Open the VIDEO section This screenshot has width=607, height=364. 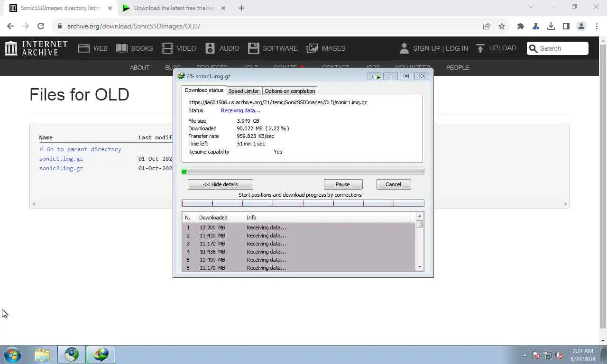pyautogui.click(x=179, y=48)
